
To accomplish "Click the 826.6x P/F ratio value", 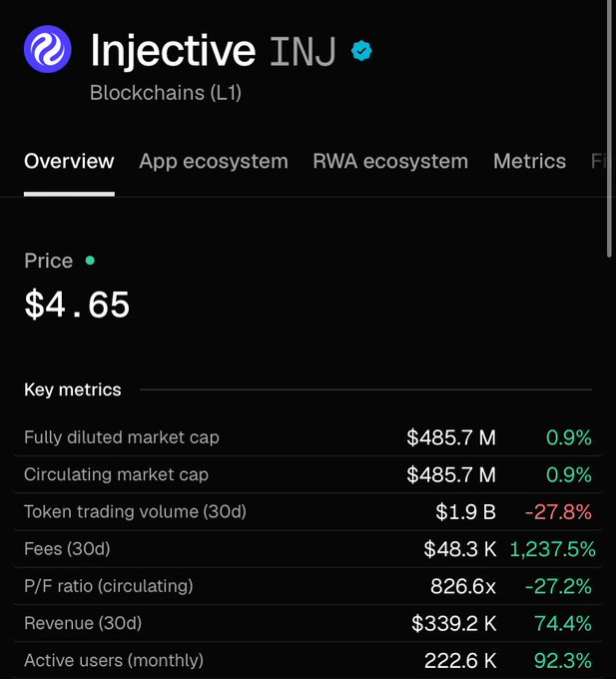I will point(463,586).
